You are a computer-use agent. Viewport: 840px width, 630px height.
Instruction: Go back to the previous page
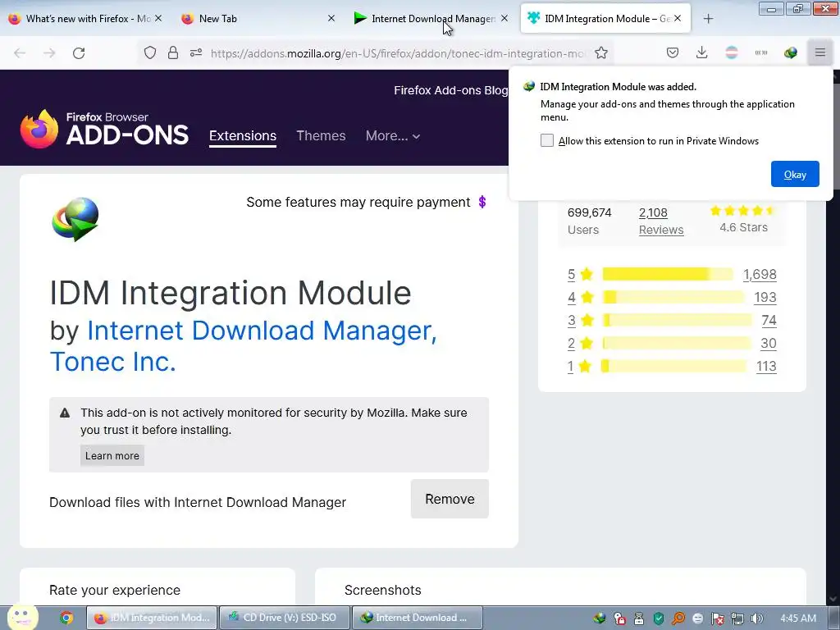(x=20, y=53)
